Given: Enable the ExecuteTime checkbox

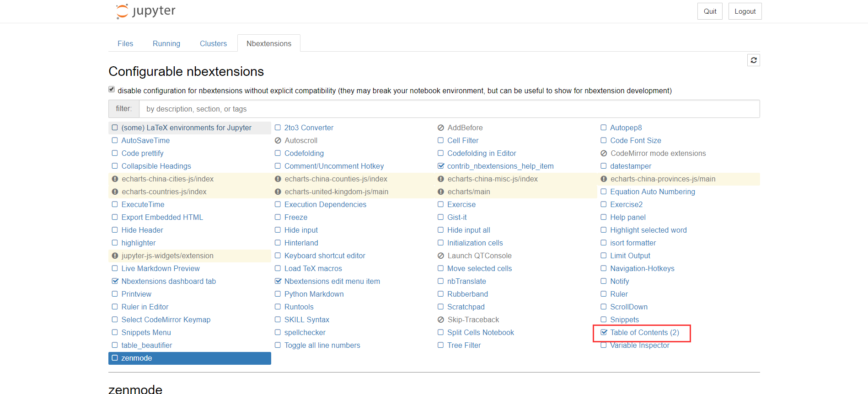Looking at the screenshot, I should pyautogui.click(x=115, y=205).
